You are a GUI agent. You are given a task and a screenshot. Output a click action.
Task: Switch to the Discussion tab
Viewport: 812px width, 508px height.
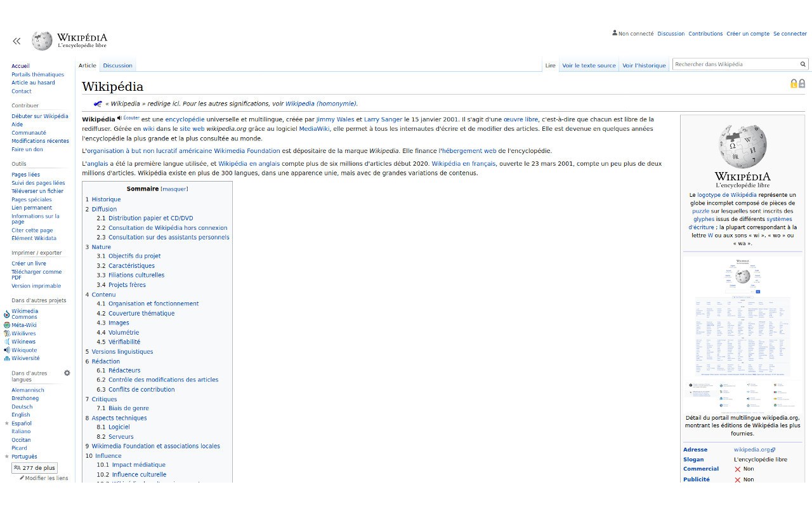(x=118, y=65)
